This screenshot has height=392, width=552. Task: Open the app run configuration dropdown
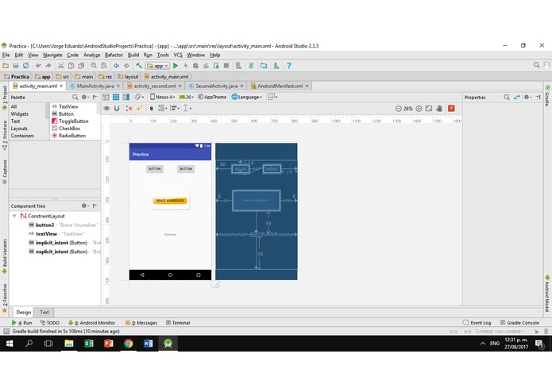[158, 66]
